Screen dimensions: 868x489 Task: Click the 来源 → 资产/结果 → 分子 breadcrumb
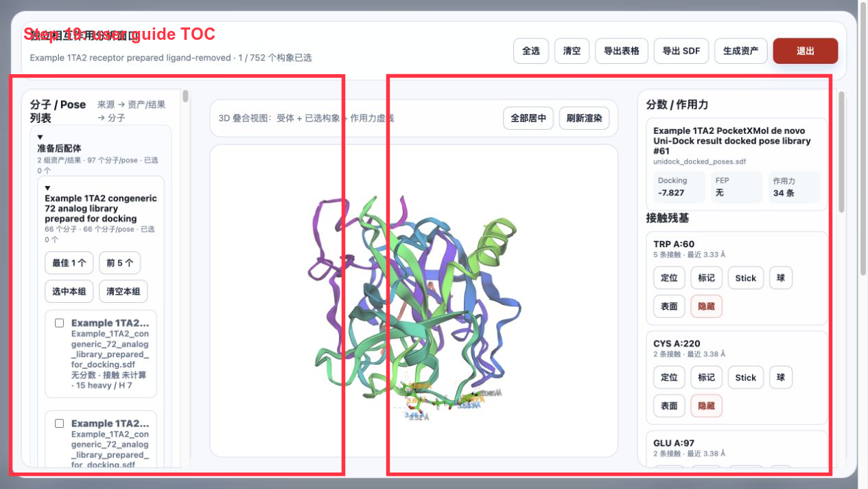coord(132,111)
